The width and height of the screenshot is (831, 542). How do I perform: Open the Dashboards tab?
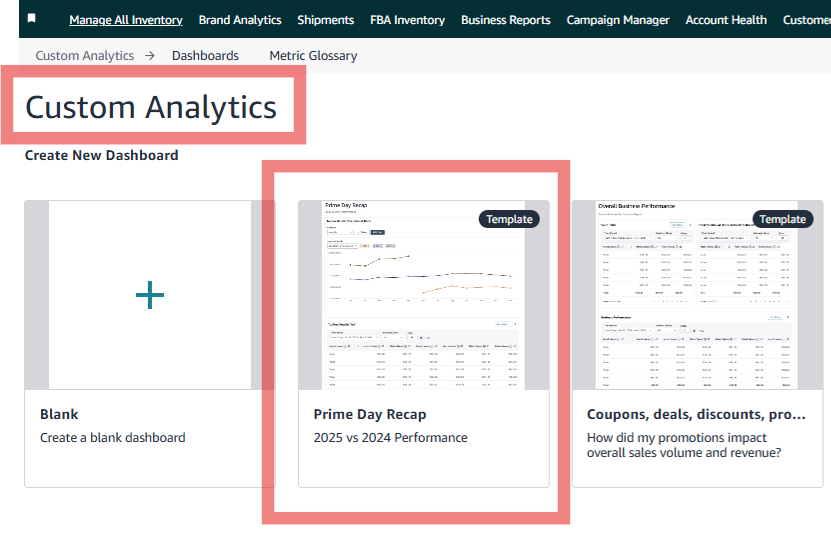coord(205,56)
